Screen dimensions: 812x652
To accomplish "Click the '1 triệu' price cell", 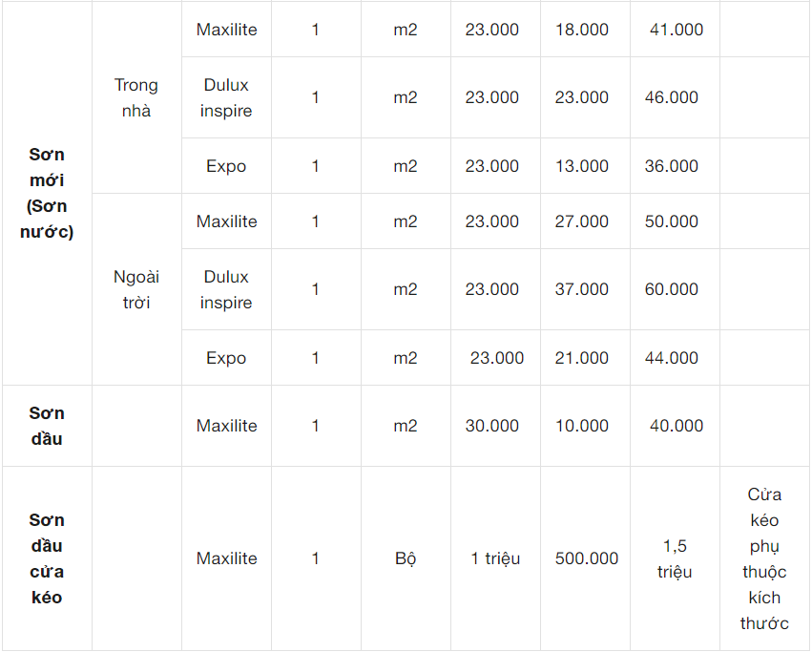I will [495, 558].
